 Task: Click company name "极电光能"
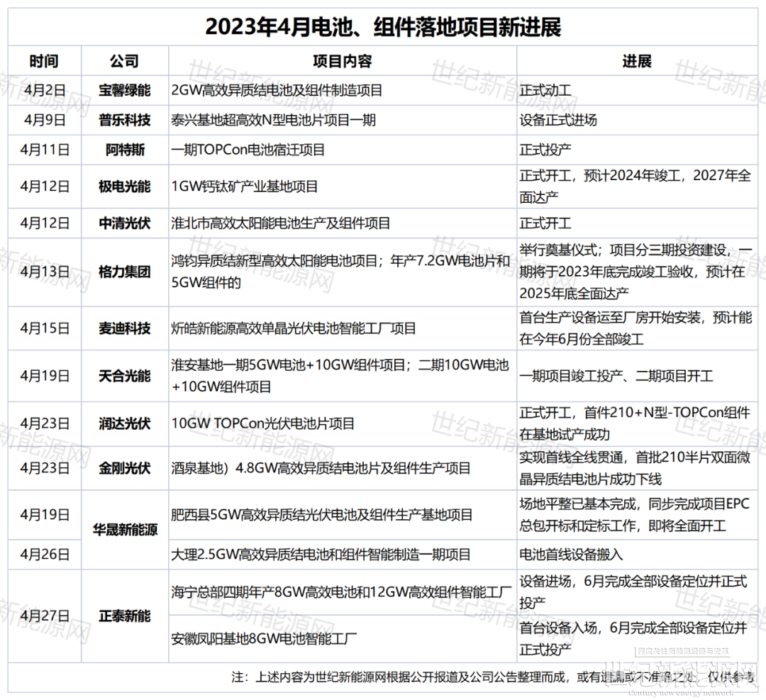(125, 187)
